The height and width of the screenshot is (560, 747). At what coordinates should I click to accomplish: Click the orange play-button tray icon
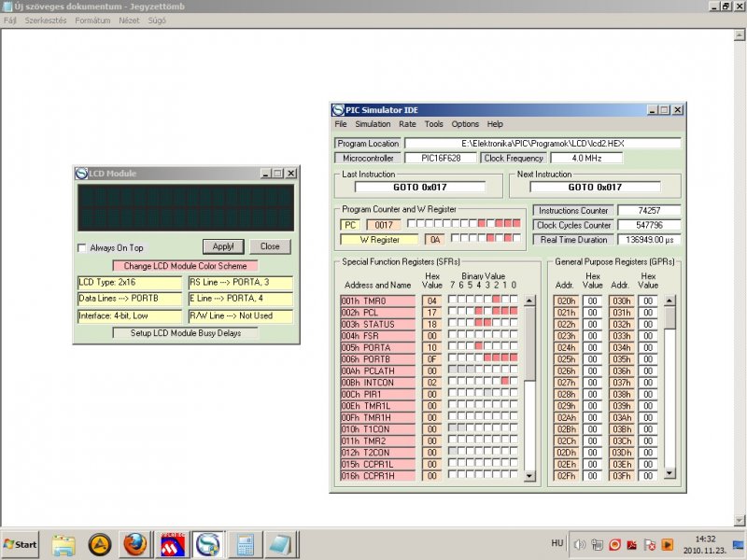[x=668, y=544]
